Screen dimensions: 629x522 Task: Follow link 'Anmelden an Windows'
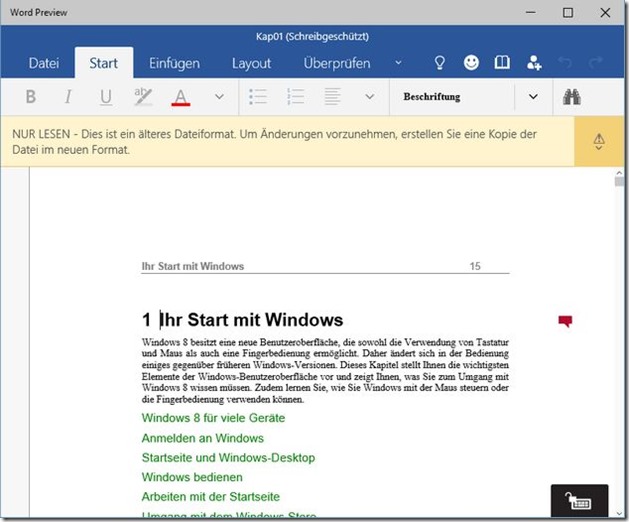click(202, 438)
